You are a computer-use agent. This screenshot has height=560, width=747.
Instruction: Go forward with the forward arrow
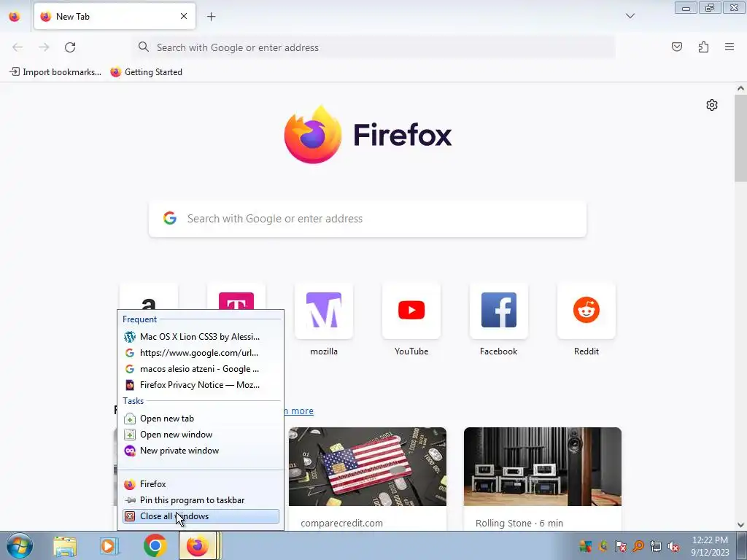click(44, 47)
